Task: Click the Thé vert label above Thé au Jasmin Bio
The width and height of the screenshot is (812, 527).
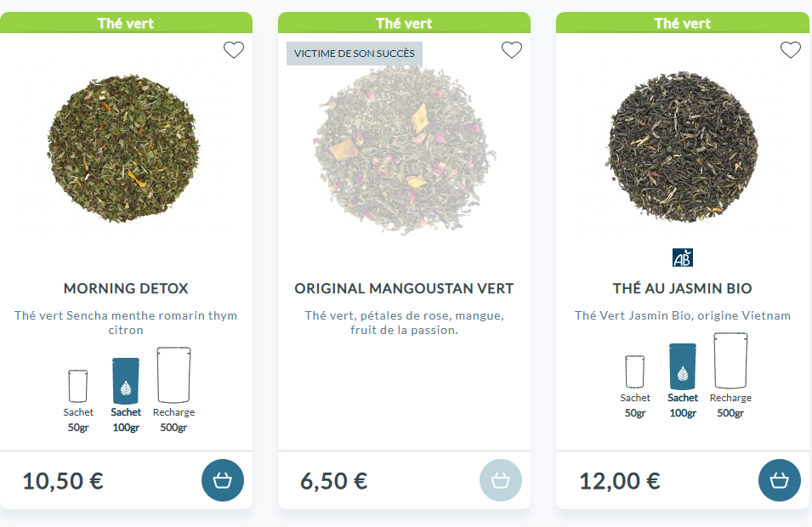Action: click(x=681, y=23)
